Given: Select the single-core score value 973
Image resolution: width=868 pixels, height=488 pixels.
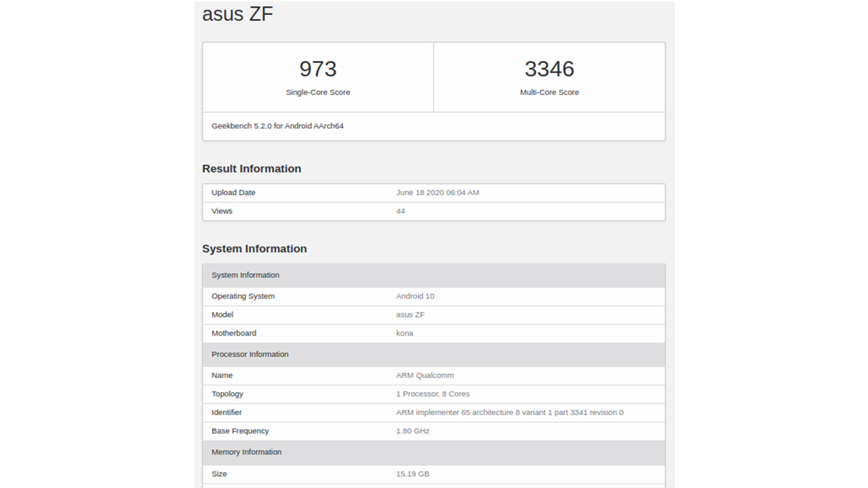Looking at the screenshot, I should [x=318, y=69].
